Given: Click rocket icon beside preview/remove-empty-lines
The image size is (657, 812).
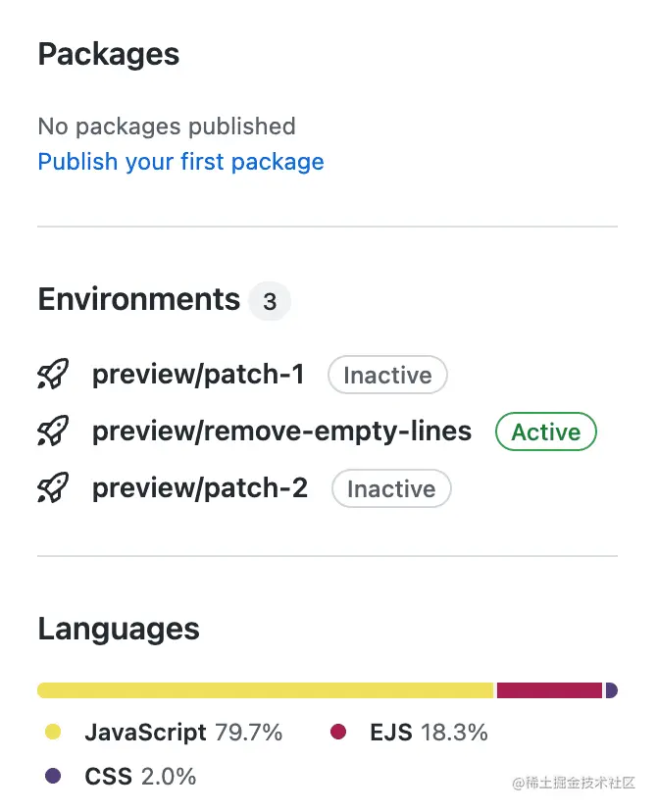Looking at the screenshot, I should [53, 431].
